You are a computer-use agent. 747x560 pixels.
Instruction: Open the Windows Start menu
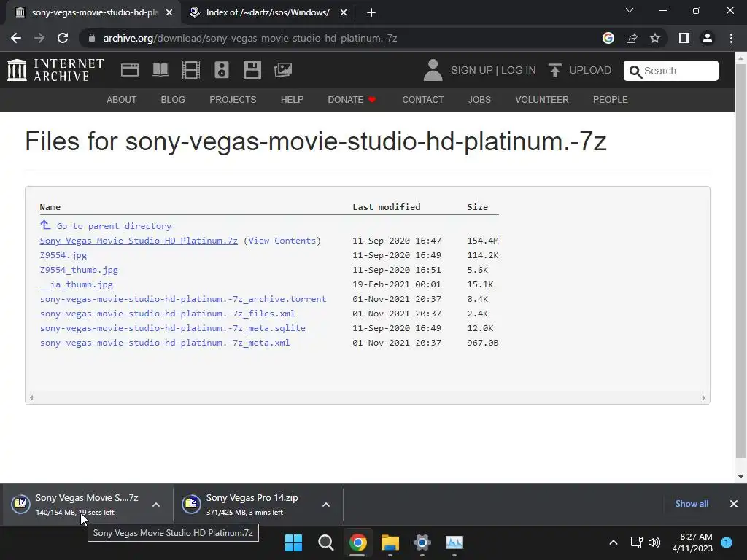(x=293, y=542)
